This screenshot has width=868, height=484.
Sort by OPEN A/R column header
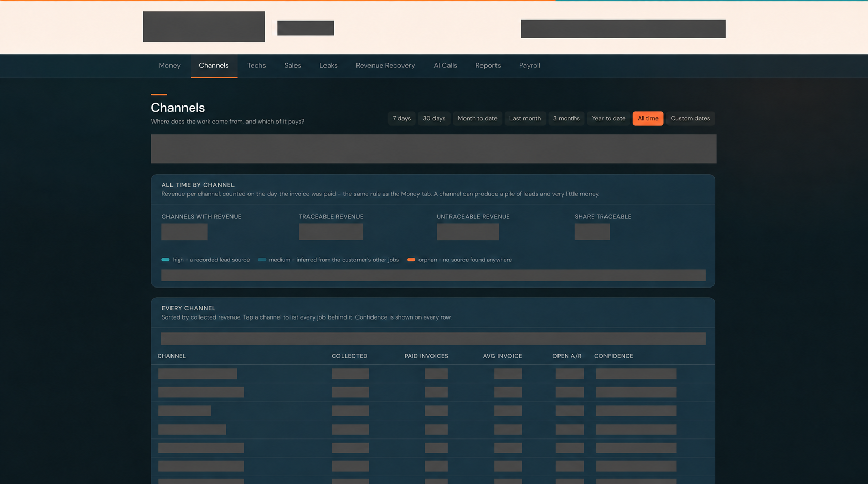click(x=567, y=356)
